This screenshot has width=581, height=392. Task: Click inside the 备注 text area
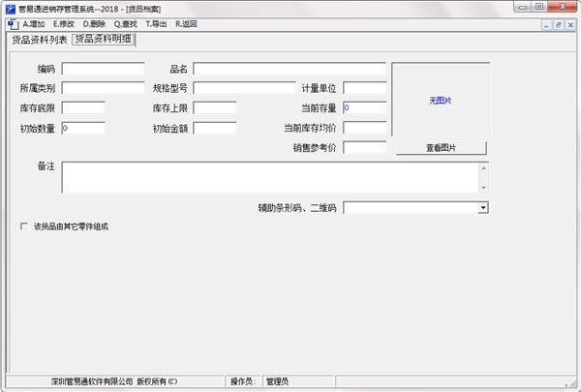tap(270, 177)
